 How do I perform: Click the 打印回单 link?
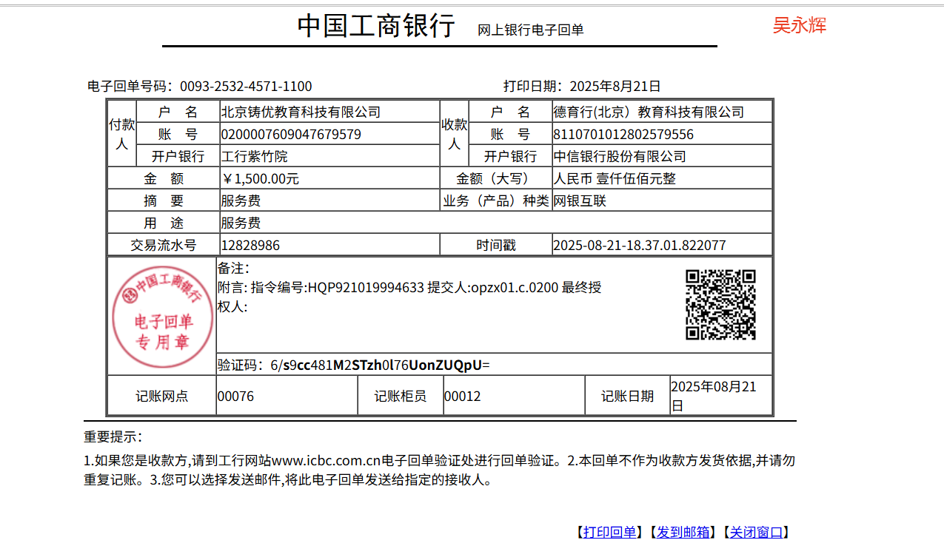tap(610, 532)
